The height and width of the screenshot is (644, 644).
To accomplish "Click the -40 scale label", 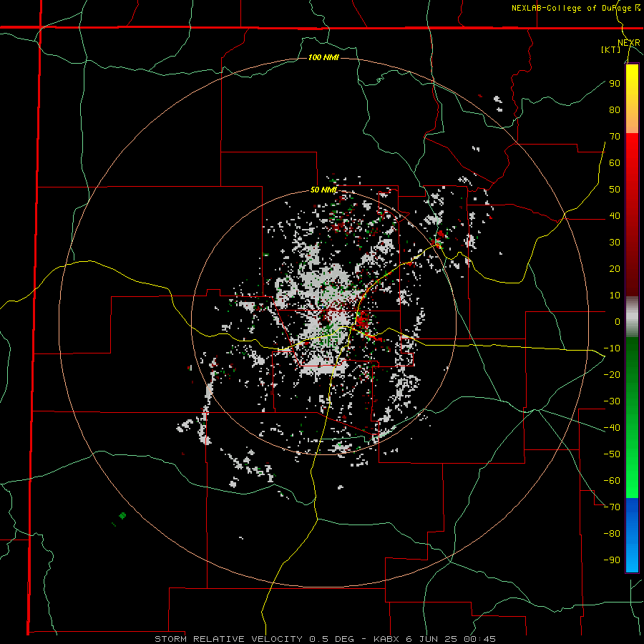I will (612, 428).
